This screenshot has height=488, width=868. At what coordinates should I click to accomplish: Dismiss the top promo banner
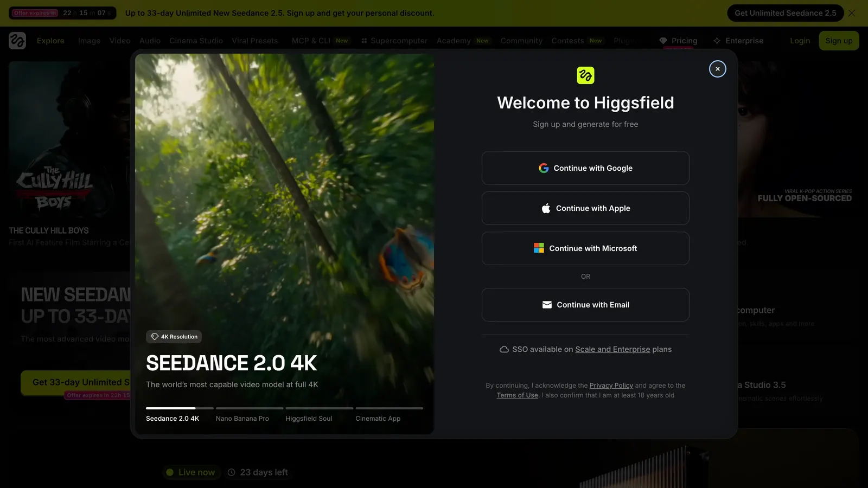click(x=852, y=13)
